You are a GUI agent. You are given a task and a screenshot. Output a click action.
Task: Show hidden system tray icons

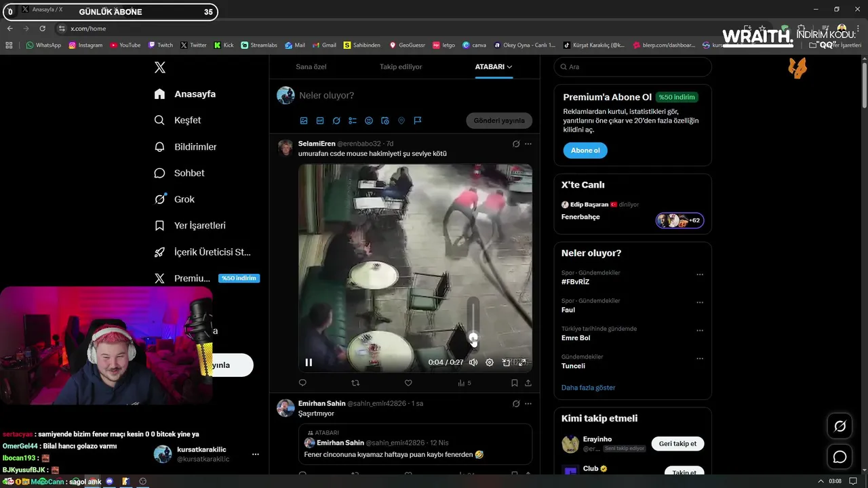(x=821, y=481)
